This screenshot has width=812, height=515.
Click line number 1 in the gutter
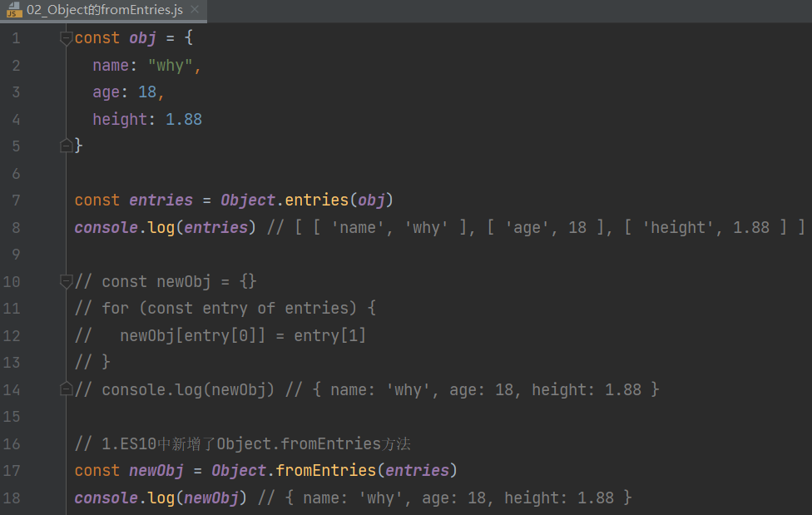[x=16, y=38]
